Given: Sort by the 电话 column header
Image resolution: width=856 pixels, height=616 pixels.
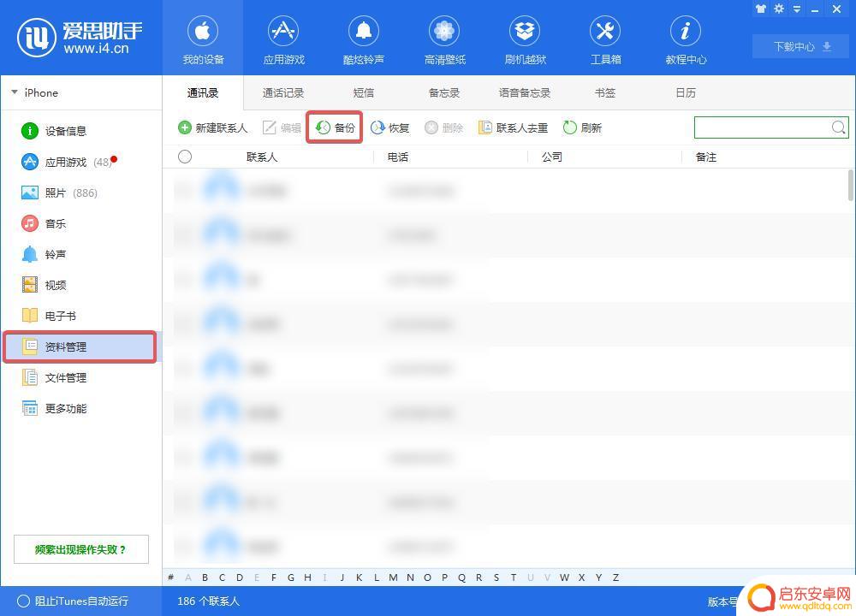Looking at the screenshot, I should tap(398, 157).
